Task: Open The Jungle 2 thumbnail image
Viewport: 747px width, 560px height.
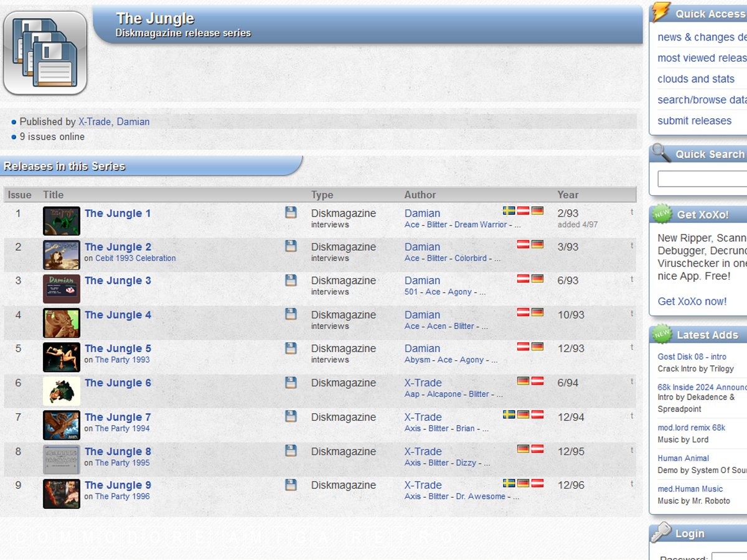Action: (61, 255)
